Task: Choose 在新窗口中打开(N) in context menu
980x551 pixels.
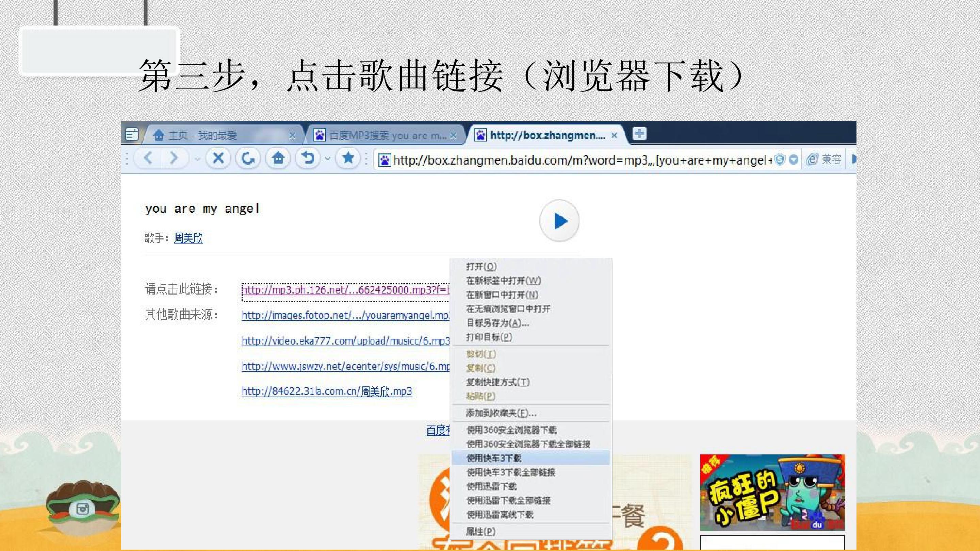Action: (x=531, y=295)
